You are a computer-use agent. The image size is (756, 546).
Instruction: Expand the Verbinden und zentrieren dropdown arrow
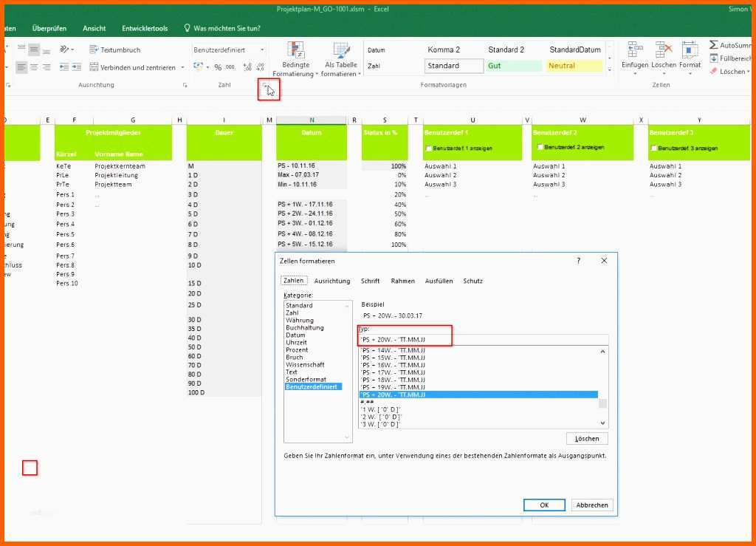tap(183, 67)
